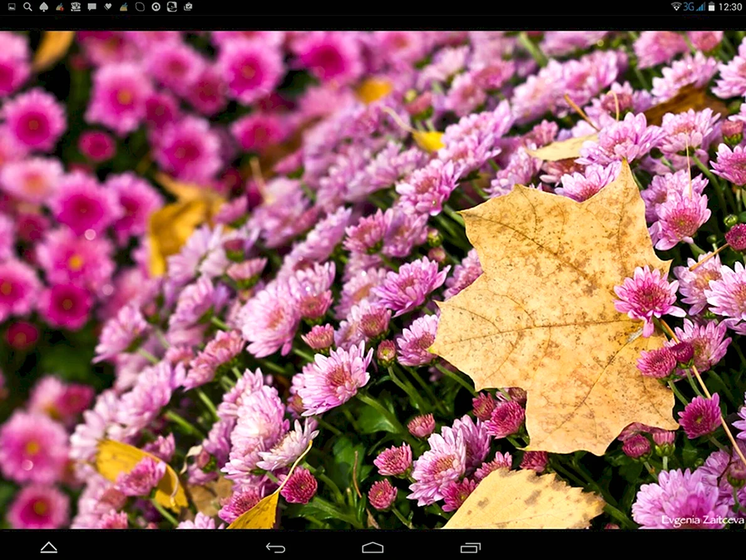Screen dimensions: 746x560
Task: Tap the 3G mobile signal indicator
Action: 694,7
